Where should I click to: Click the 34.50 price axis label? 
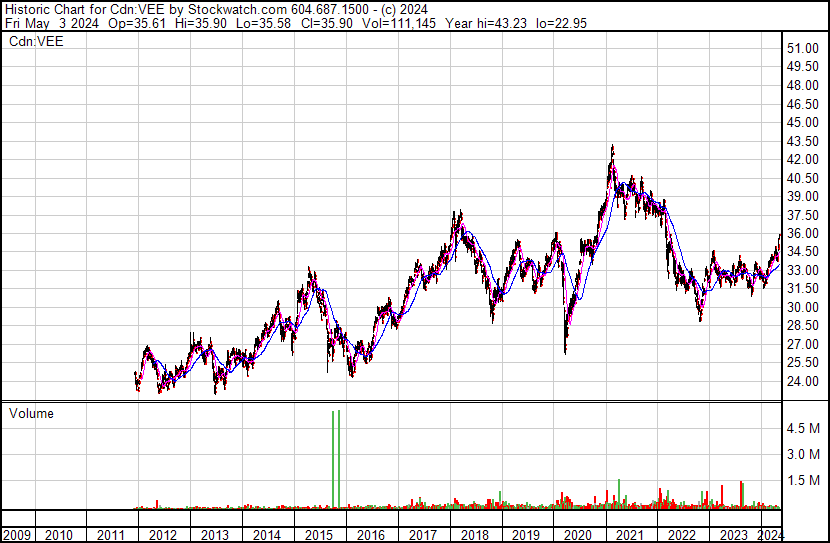point(802,251)
